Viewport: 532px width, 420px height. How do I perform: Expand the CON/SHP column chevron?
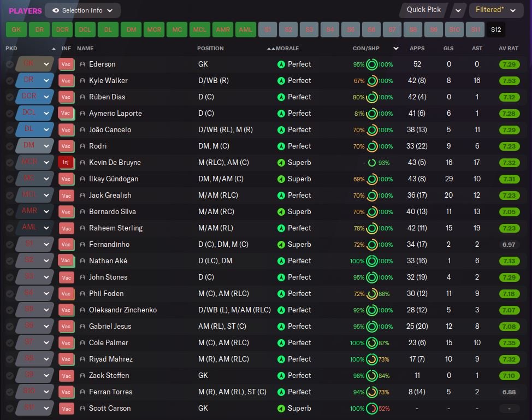[395, 49]
